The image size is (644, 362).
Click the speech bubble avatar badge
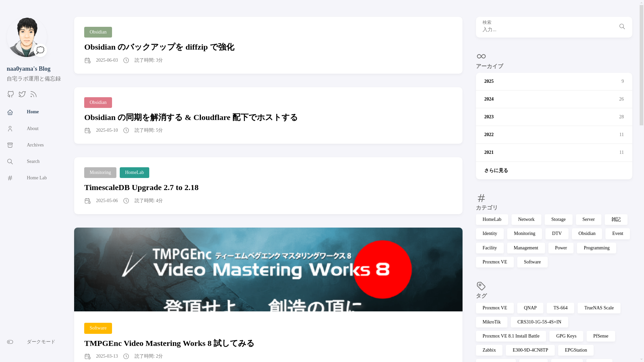40,50
